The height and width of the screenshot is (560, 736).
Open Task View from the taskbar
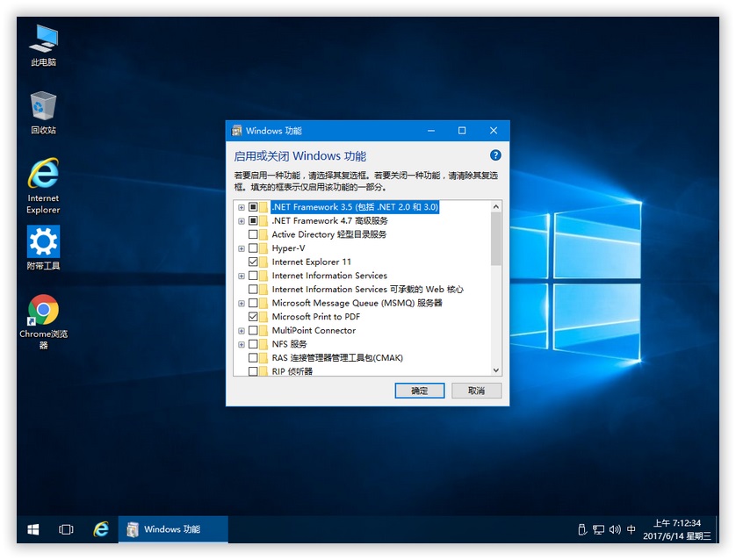pyautogui.click(x=66, y=529)
